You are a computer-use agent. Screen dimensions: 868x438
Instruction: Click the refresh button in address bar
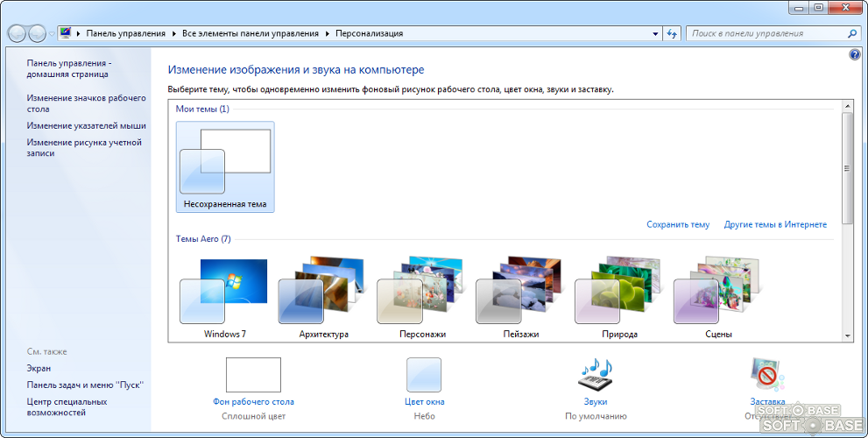tap(672, 34)
